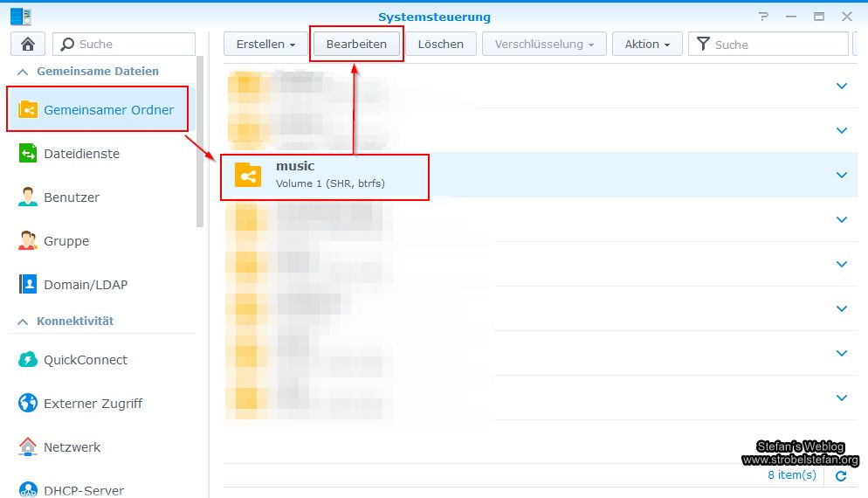Click the Dateidienste green arrows icon
Viewport: 868px width, 498px height.
[x=28, y=154]
